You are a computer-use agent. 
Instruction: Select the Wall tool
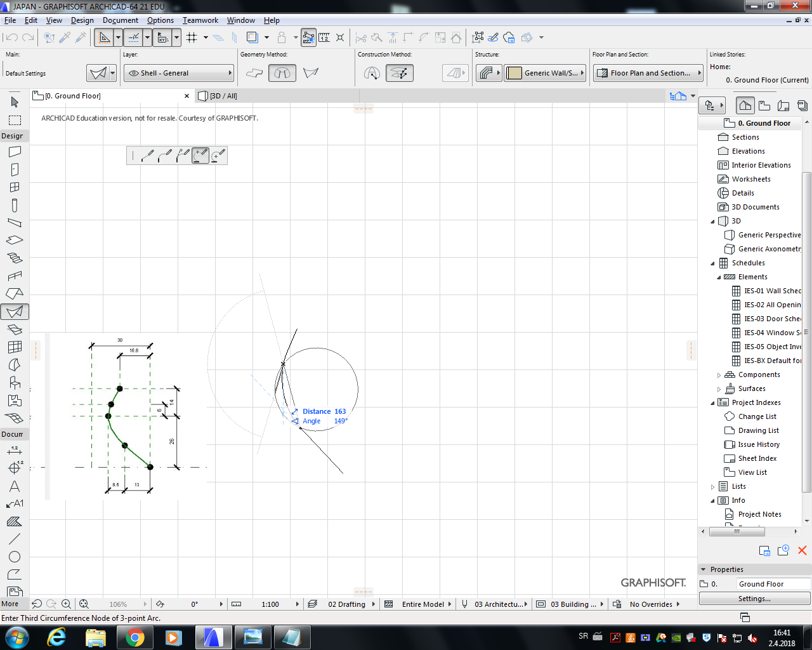point(15,152)
